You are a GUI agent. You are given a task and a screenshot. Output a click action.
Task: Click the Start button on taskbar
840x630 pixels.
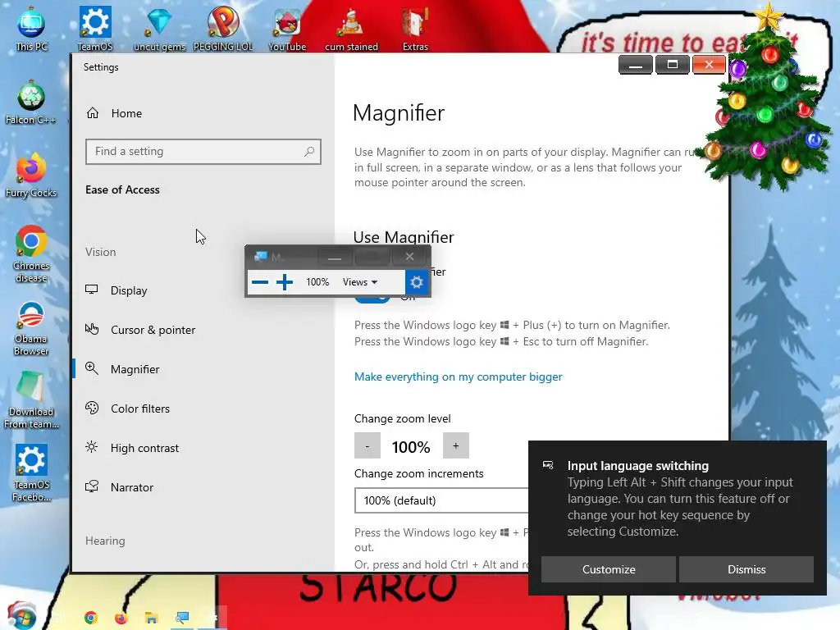[x=21, y=616]
